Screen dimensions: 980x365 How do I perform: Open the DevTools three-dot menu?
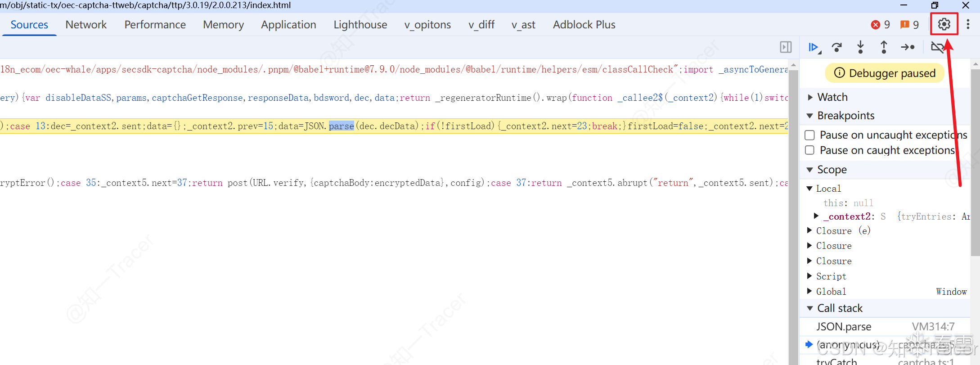[x=968, y=24]
